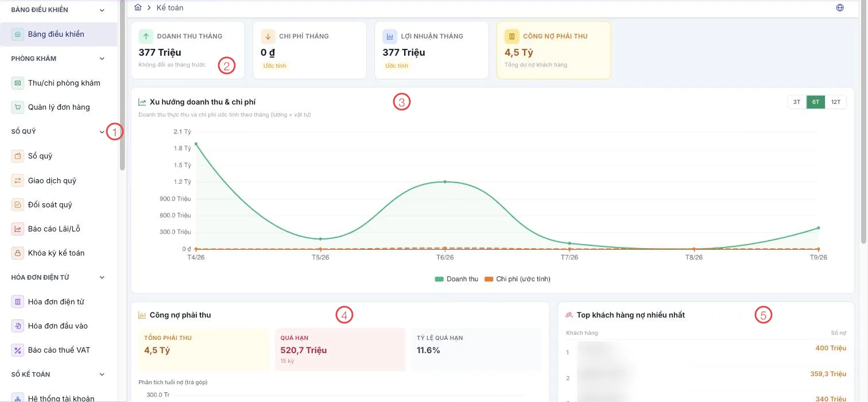Click the Tổng phải thu 4,5 Tỷ value
868x402 pixels.
point(157,350)
